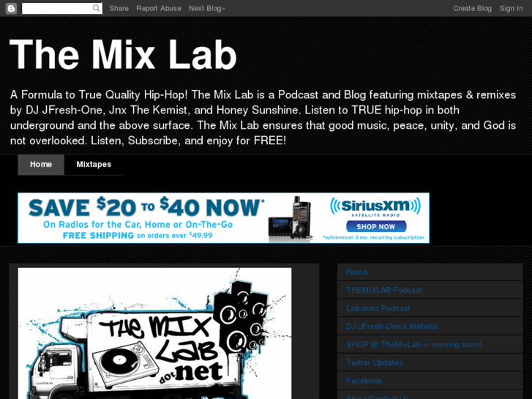532x399 pixels.
Task: Click the search magnifier icon
Action: [x=97, y=8]
